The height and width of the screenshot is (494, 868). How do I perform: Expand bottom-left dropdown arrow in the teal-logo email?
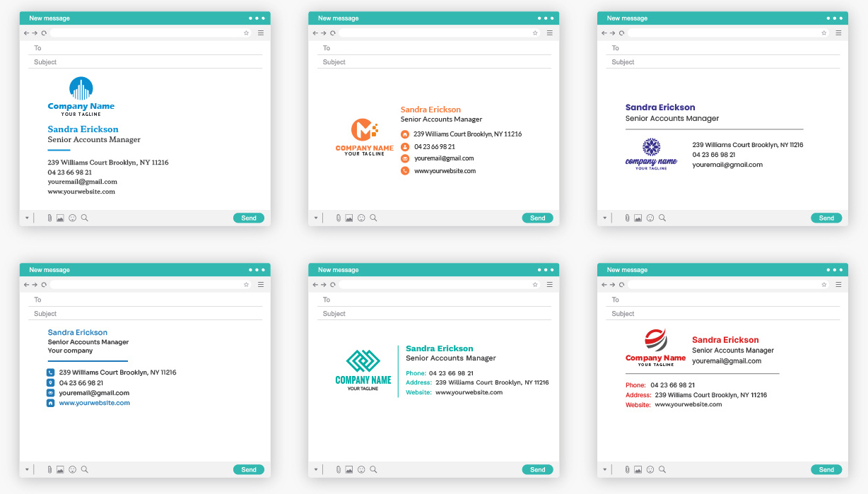316,470
